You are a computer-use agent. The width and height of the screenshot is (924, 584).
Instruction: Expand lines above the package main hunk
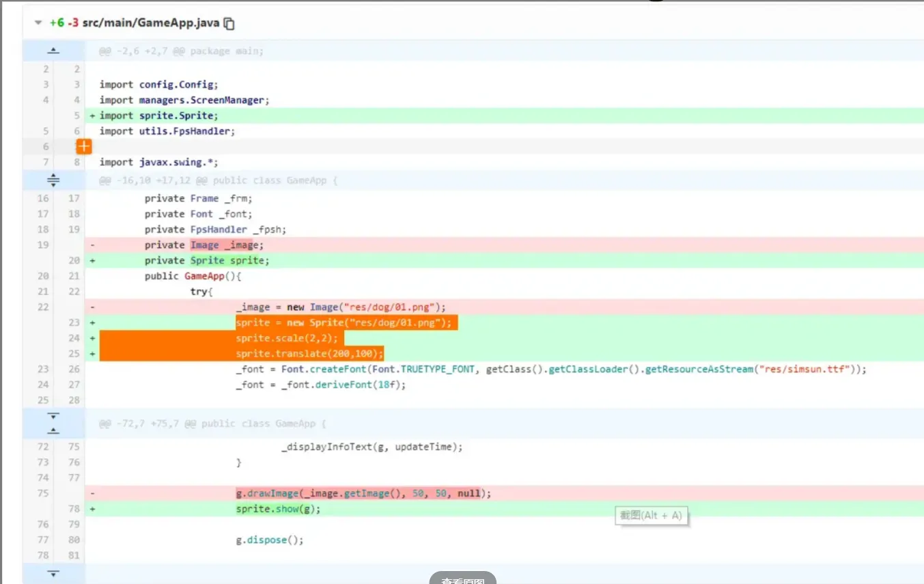53,51
